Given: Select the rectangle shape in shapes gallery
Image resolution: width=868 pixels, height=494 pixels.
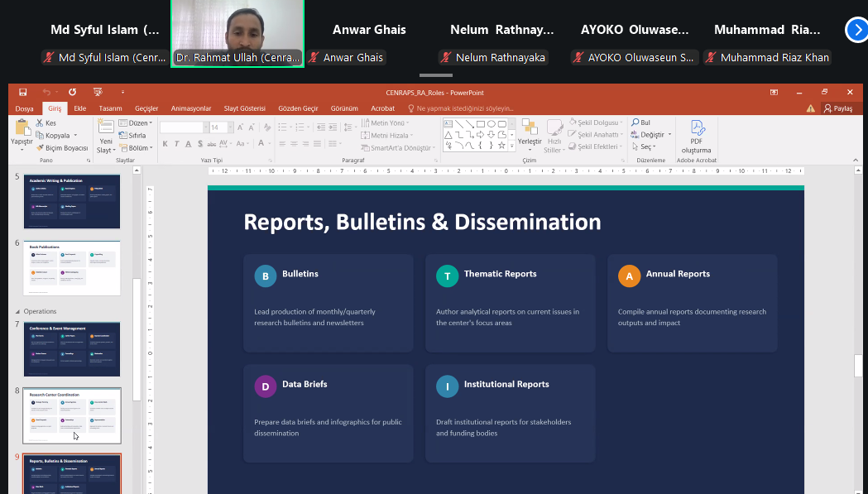Looking at the screenshot, I should click(481, 124).
